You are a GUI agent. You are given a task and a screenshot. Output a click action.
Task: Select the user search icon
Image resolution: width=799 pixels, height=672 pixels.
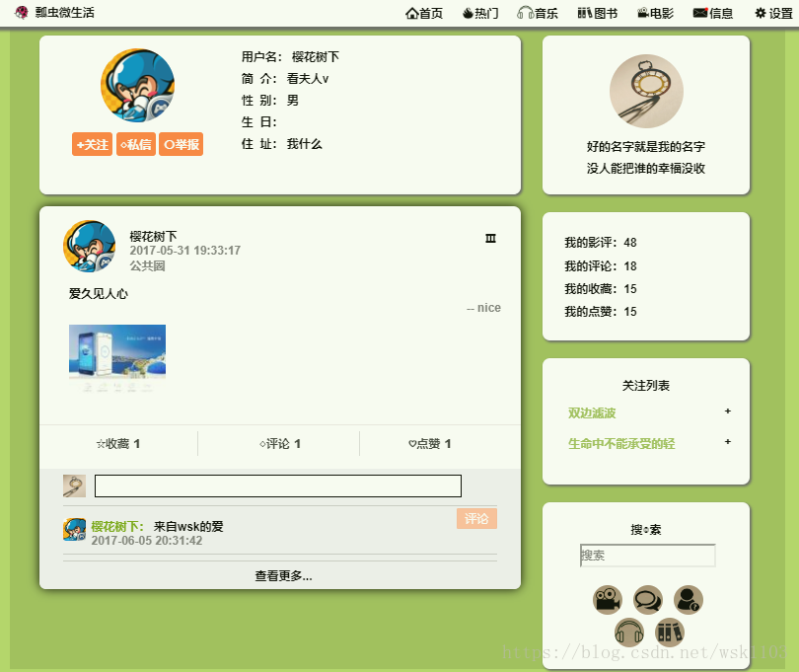(689, 600)
